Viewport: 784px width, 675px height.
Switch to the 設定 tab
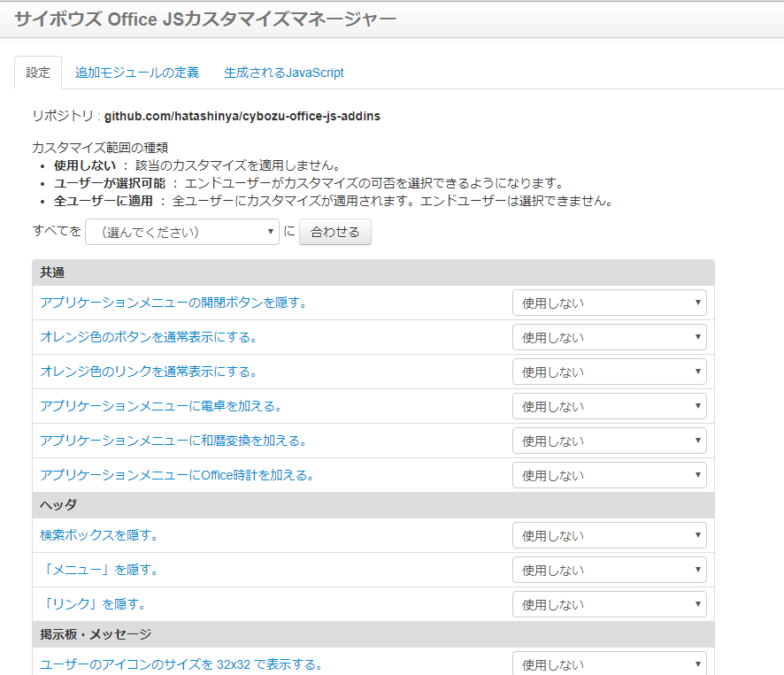tap(38, 73)
